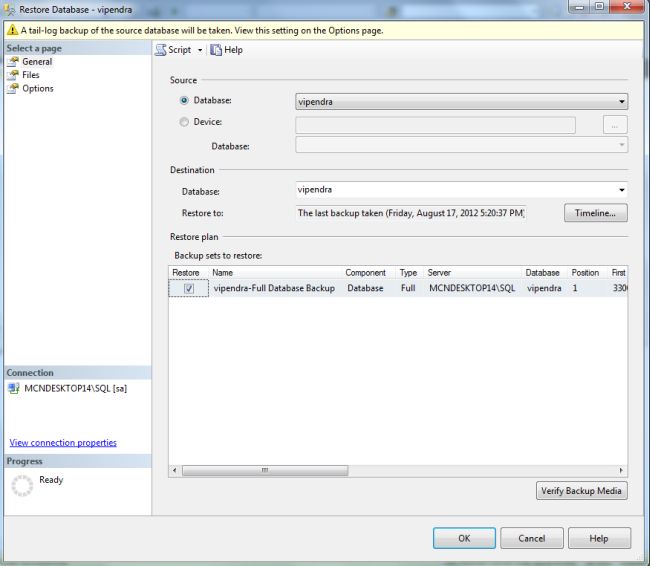Maximize the Restore Database window
Screen dimensions: 650x566
pyautogui.click(x=599, y=7)
